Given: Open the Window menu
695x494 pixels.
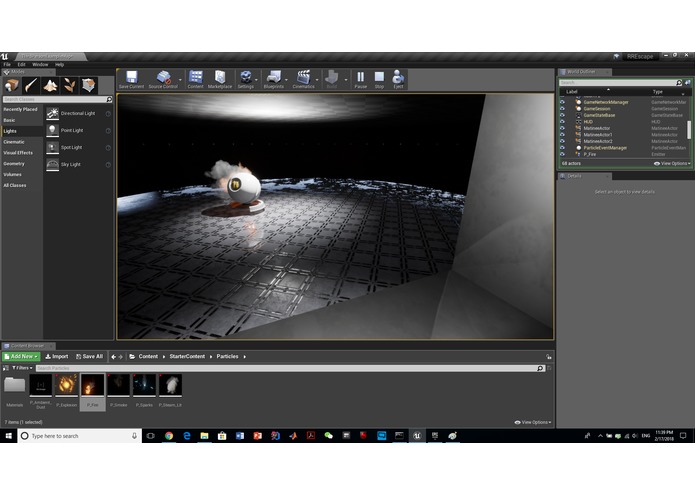Looking at the screenshot, I should click(40, 65).
